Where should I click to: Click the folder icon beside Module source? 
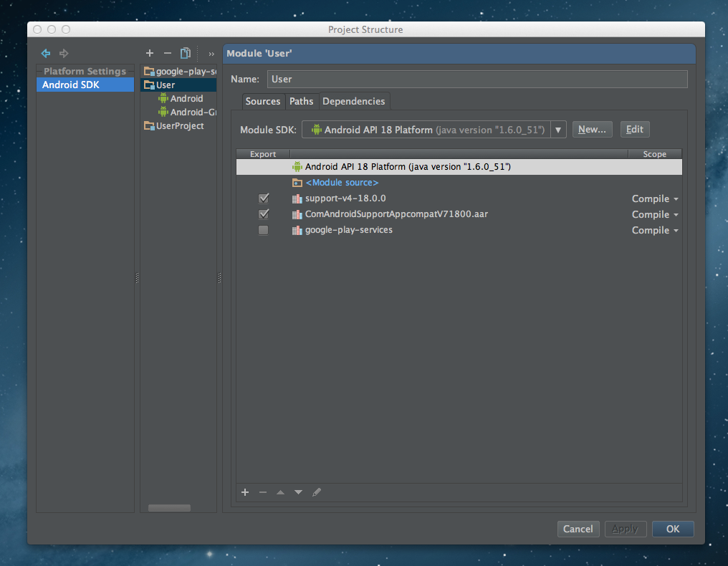pyautogui.click(x=297, y=183)
